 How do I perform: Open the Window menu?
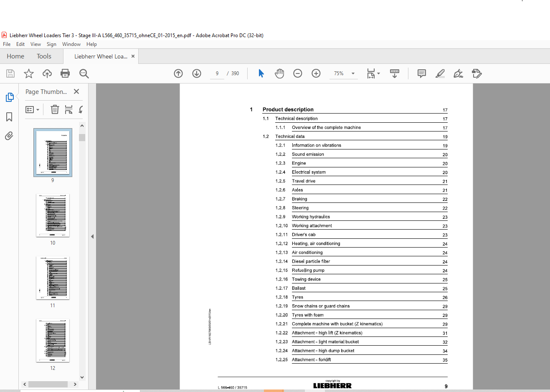coord(71,44)
